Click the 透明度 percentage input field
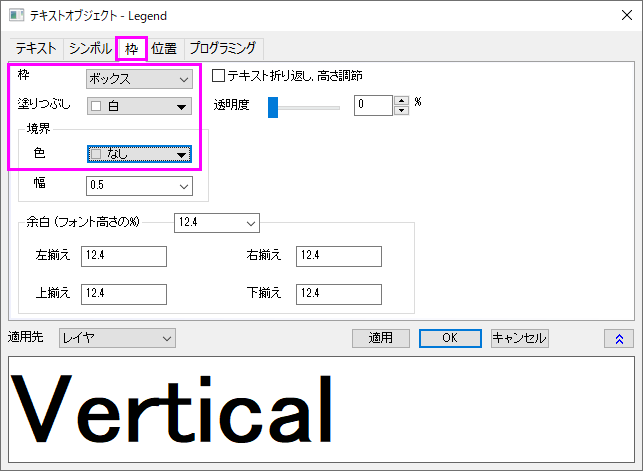The height and width of the screenshot is (471, 643). 373,105
